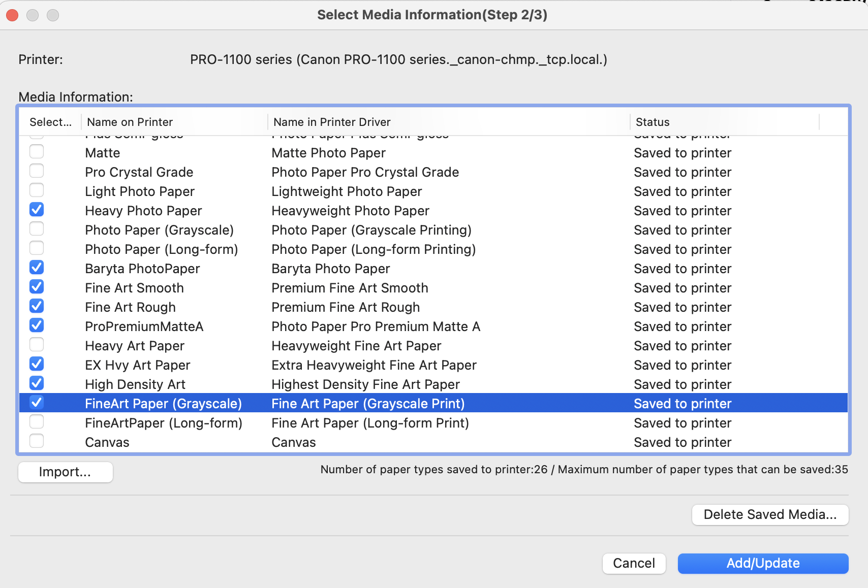Deselect the Baryta PhotoPaper checkbox
This screenshot has width=868, height=588.
tap(36, 267)
